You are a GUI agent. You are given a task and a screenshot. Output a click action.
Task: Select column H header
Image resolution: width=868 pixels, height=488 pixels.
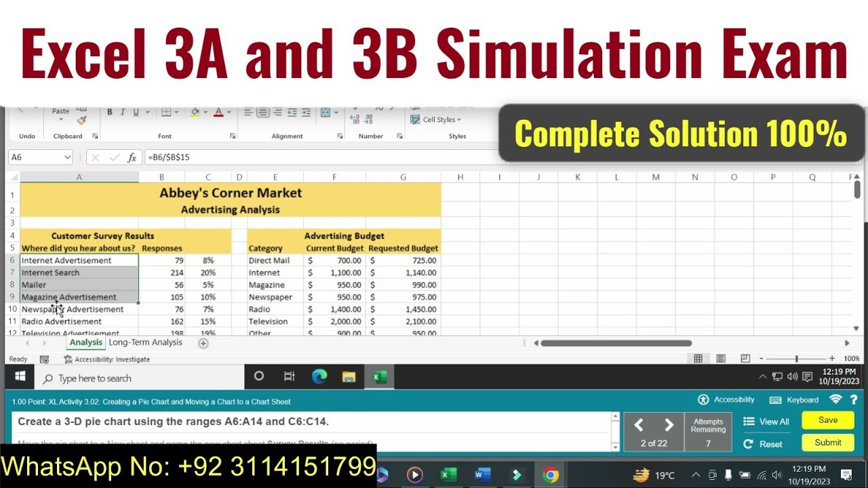[460, 177]
